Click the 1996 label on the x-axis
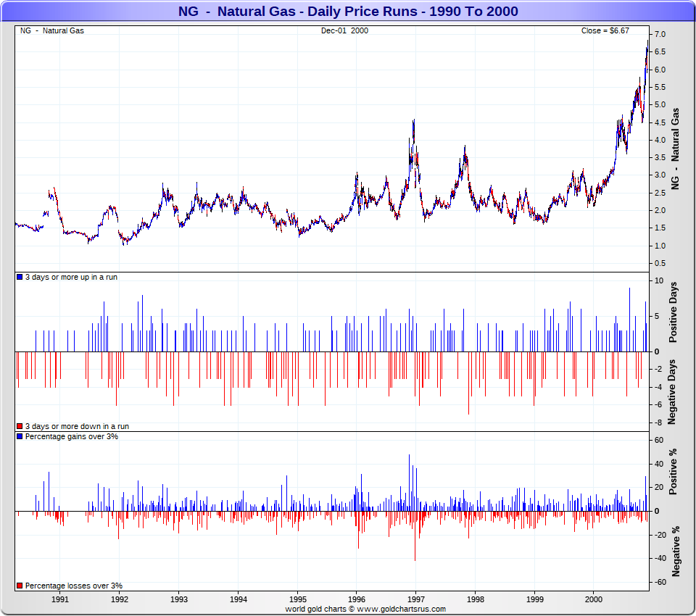The image size is (696, 616). click(357, 599)
